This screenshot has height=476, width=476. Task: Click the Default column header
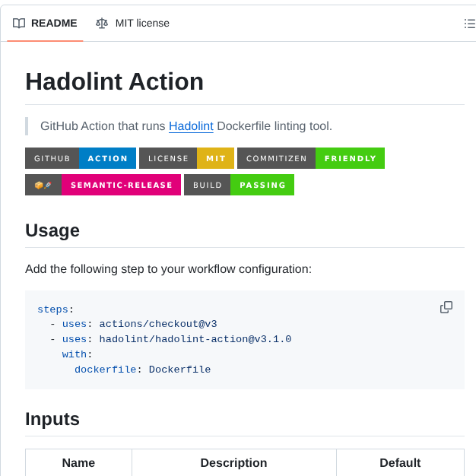[x=400, y=462]
